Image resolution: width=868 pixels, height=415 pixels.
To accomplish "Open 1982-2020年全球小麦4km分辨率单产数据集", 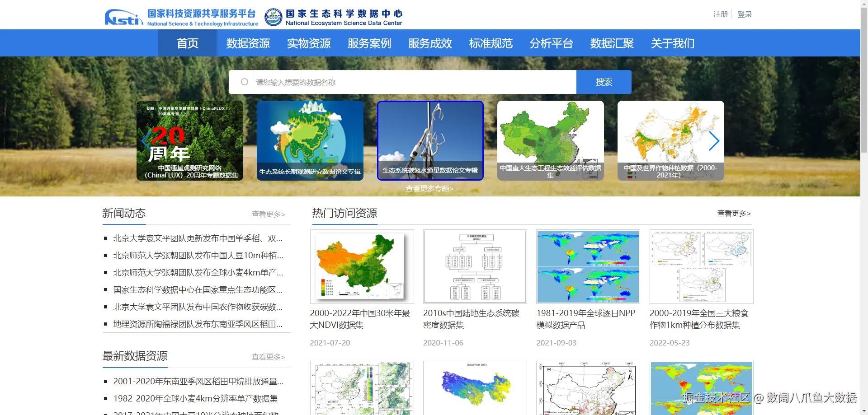I will tap(196, 399).
